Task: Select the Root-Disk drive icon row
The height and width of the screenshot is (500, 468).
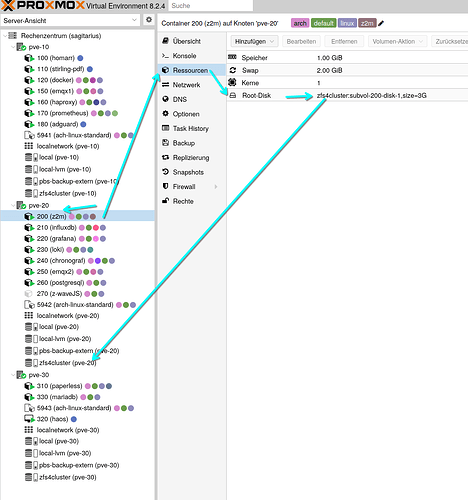Action: pyautogui.click(x=348, y=95)
